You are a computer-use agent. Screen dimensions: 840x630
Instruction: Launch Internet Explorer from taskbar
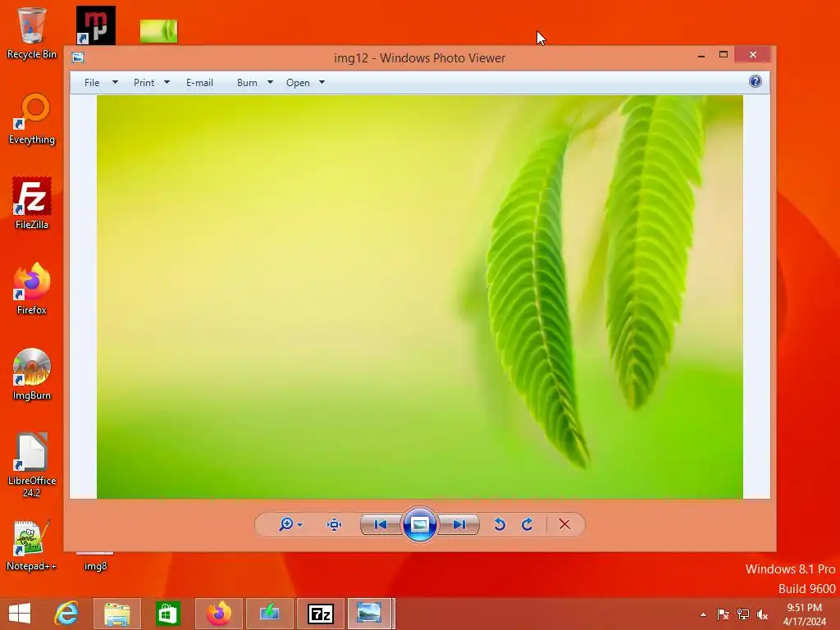(66, 614)
